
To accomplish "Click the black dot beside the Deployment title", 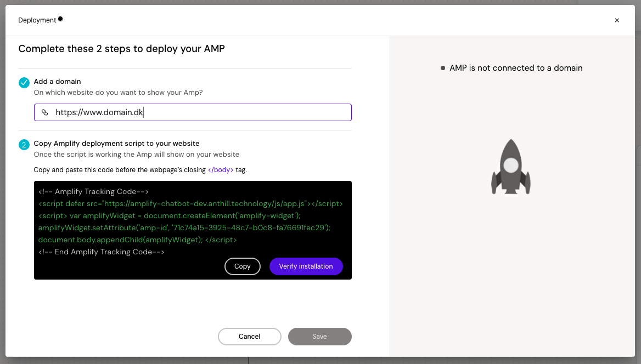I will 60,19.
